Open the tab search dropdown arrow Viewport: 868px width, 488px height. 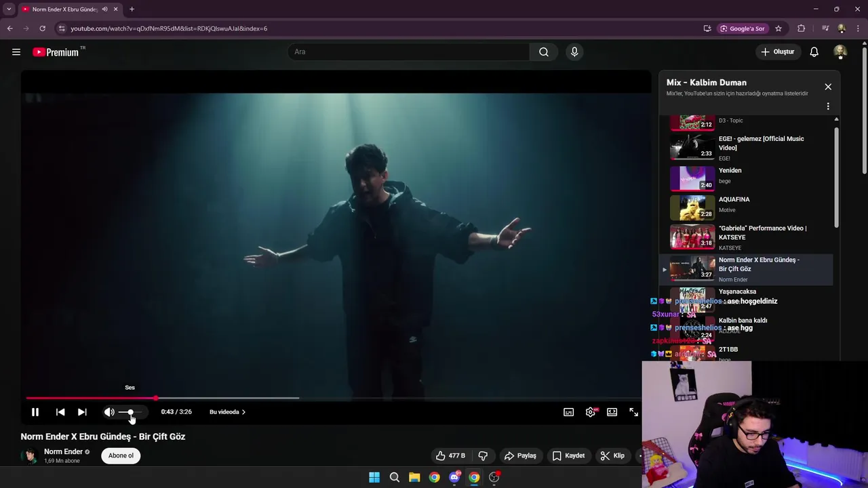9,9
